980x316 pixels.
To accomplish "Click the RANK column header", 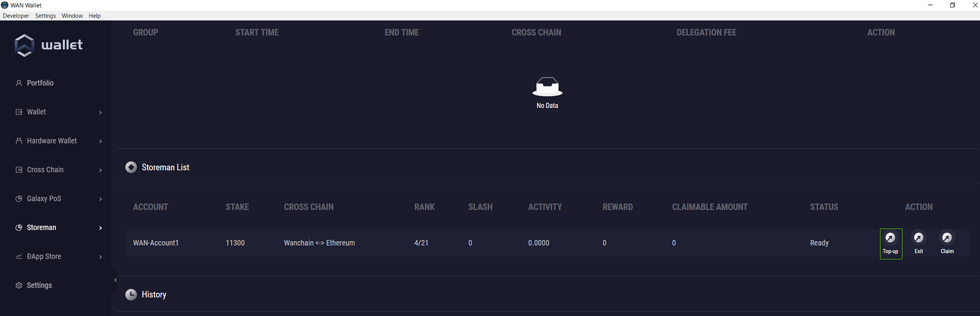I will (424, 207).
